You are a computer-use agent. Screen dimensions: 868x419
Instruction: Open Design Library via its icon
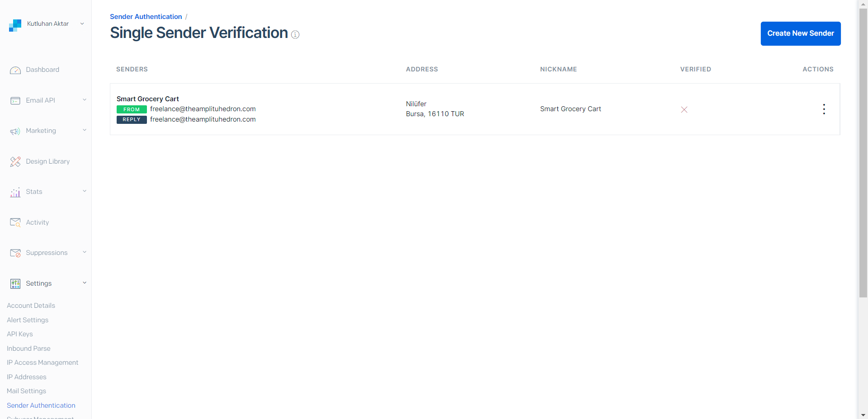tap(15, 162)
